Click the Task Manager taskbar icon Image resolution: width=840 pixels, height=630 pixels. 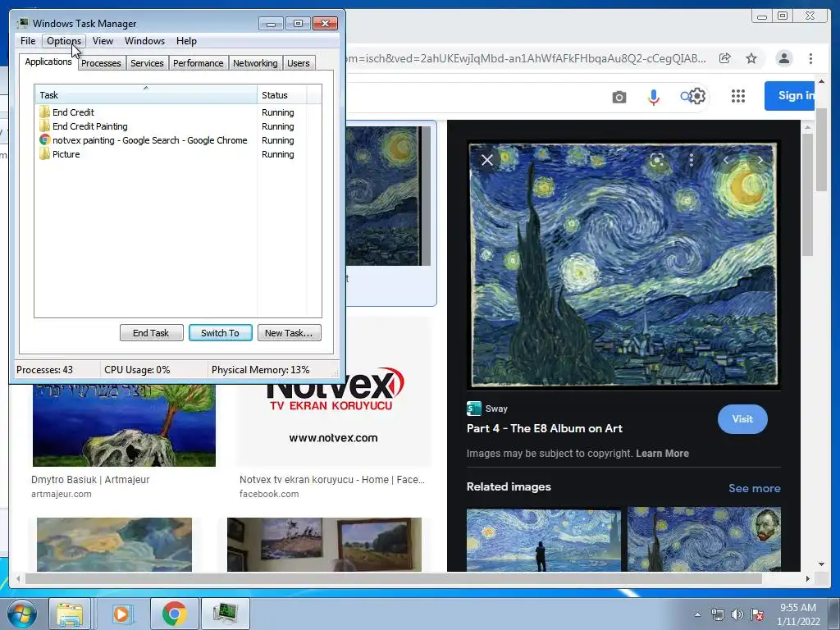pyautogui.click(x=226, y=614)
